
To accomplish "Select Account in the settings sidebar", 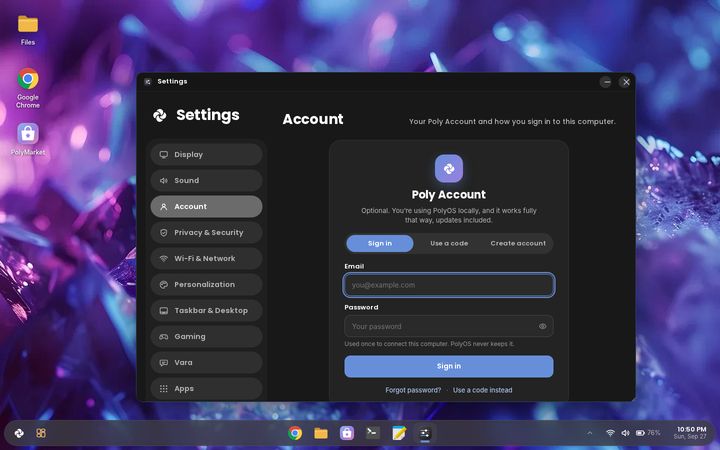I will 206,207.
